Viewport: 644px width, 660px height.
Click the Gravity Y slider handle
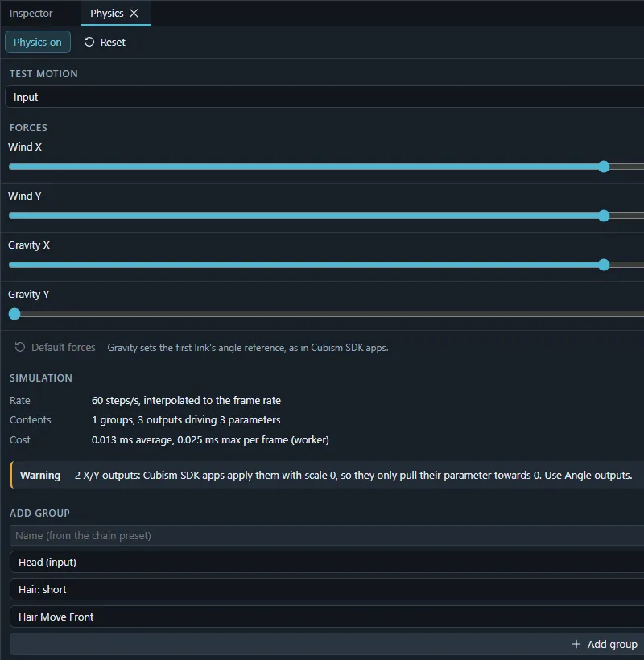pos(14,314)
